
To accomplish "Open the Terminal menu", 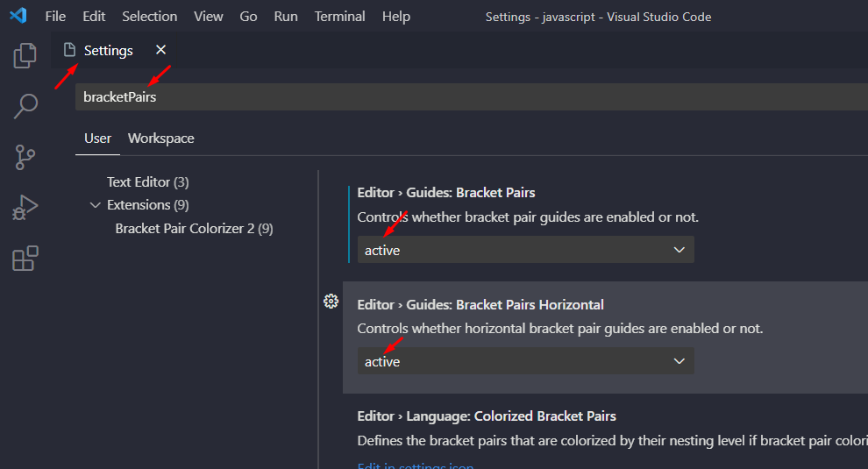I will pyautogui.click(x=339, y=17).
